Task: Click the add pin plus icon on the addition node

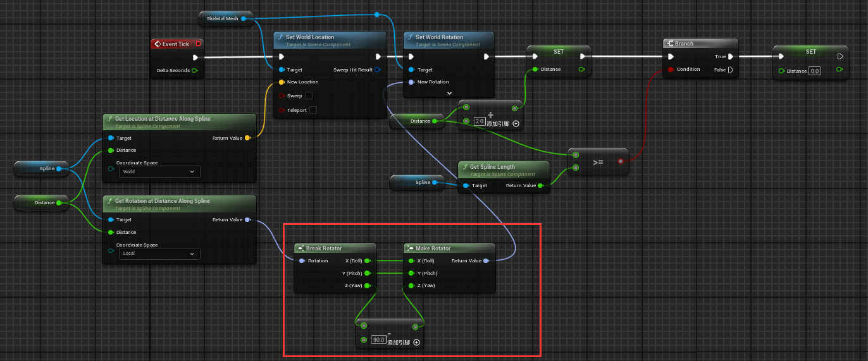Action: (x=516, y=124)
